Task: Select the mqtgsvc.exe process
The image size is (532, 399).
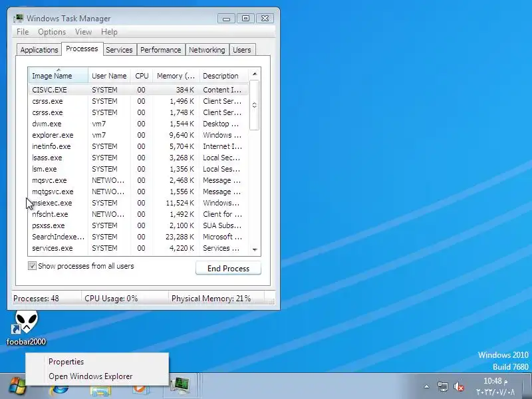Action: [138, 192]
